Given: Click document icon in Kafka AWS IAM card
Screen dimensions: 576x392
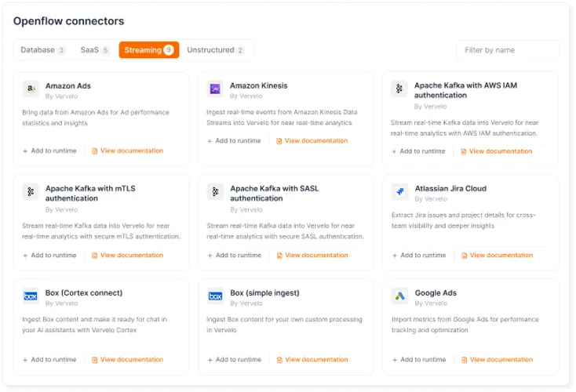Looking at the screenshot, I should [x=463, y=151].
